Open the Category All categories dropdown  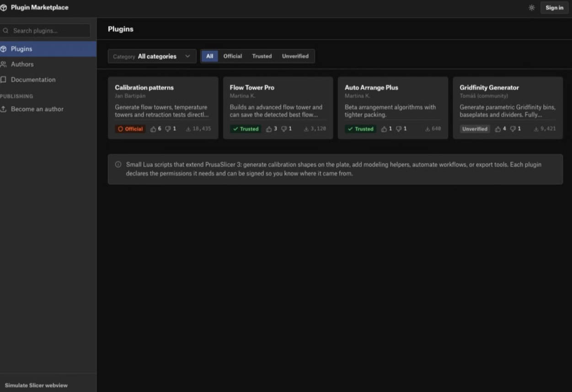[x=152, y=56]
